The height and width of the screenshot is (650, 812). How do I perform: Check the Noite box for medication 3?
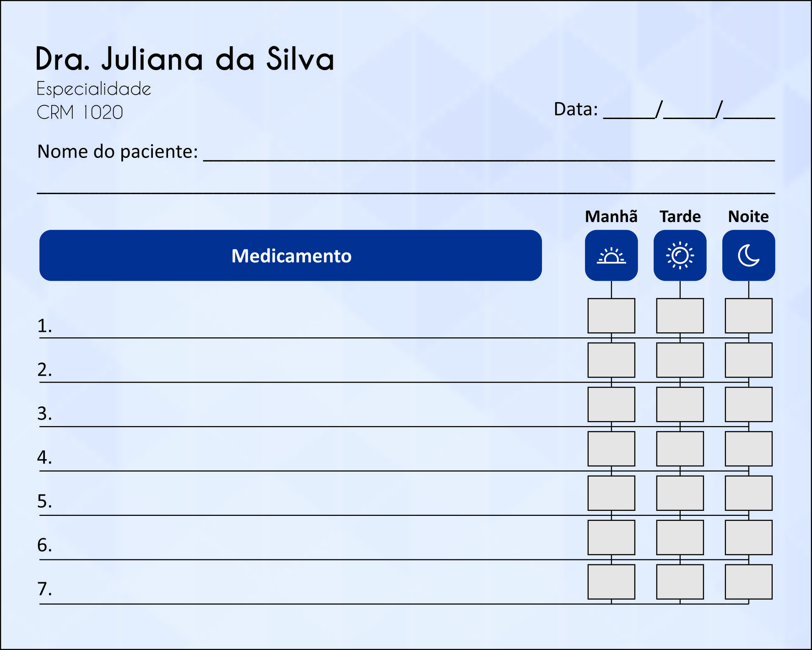pos(748,405)
